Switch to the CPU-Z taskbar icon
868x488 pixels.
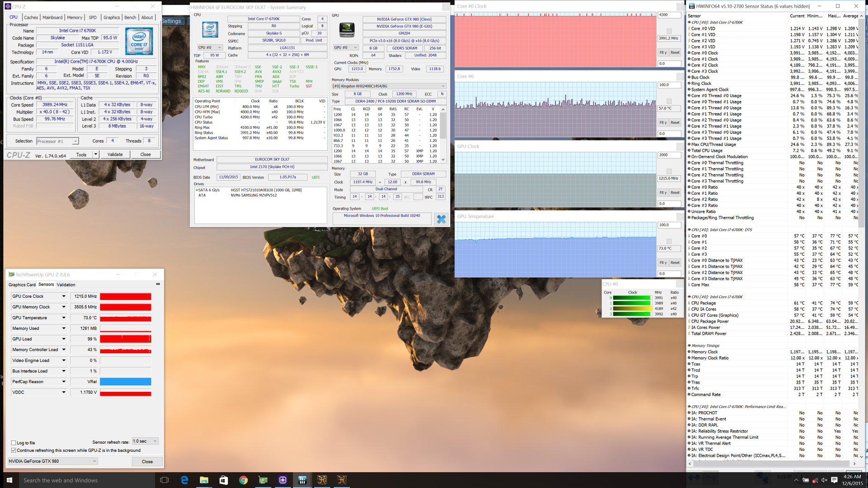coord(283,480)
